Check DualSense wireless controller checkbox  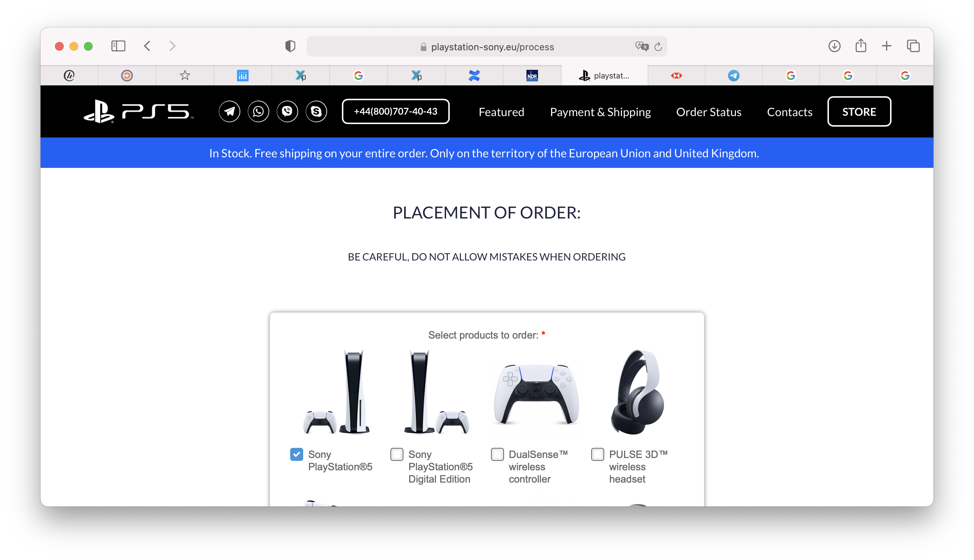pyautogui.click(x=497, y=454)
